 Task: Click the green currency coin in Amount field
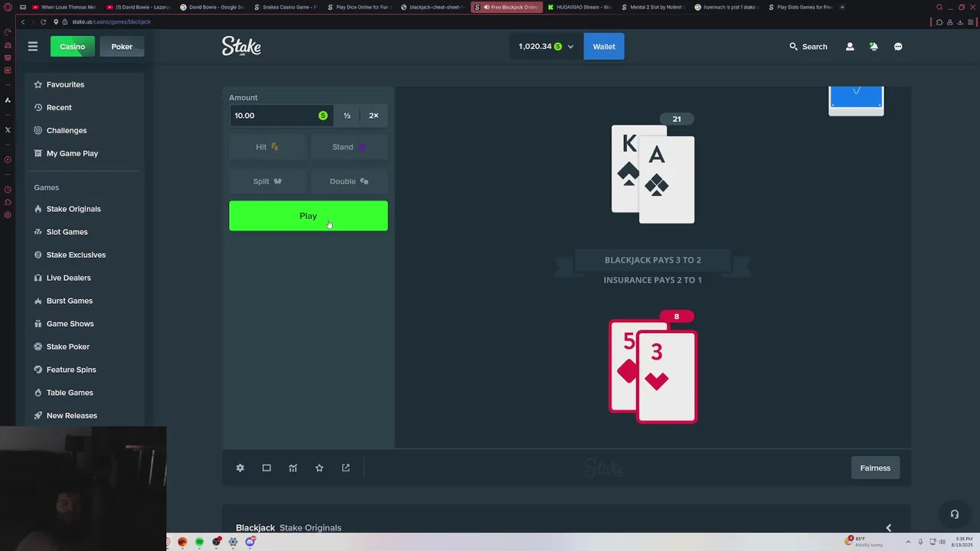point(323,116)
